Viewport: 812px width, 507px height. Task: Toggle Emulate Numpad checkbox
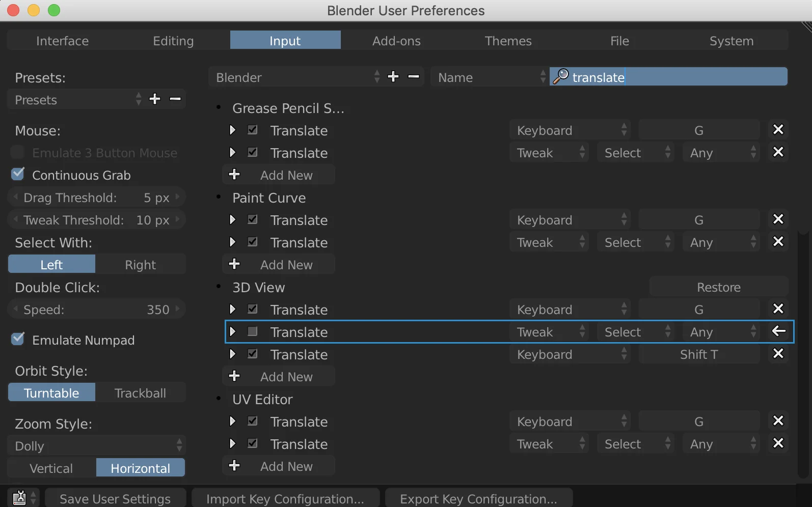coord(18,339)
